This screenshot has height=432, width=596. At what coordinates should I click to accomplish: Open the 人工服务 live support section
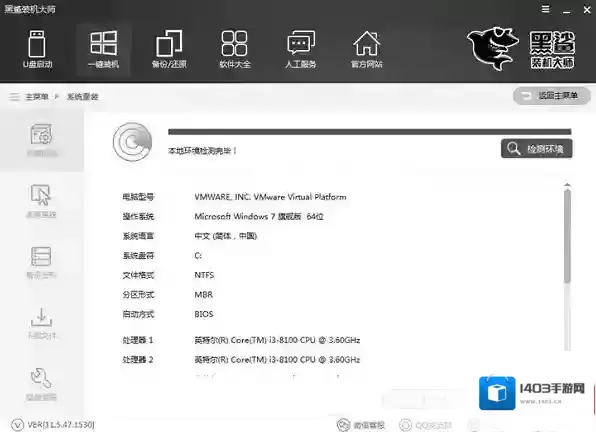click(x=301, y=49)
